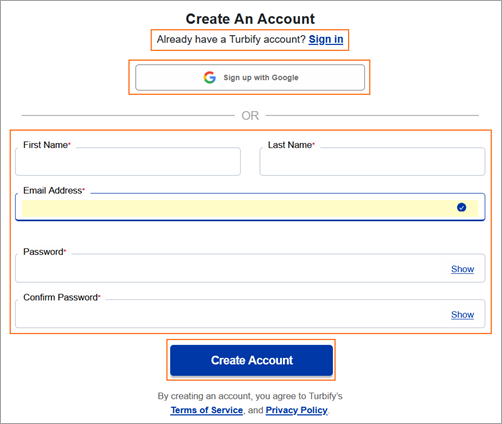
Task: Click the blue checkmark icon in Email field
Action: point(461,207)
